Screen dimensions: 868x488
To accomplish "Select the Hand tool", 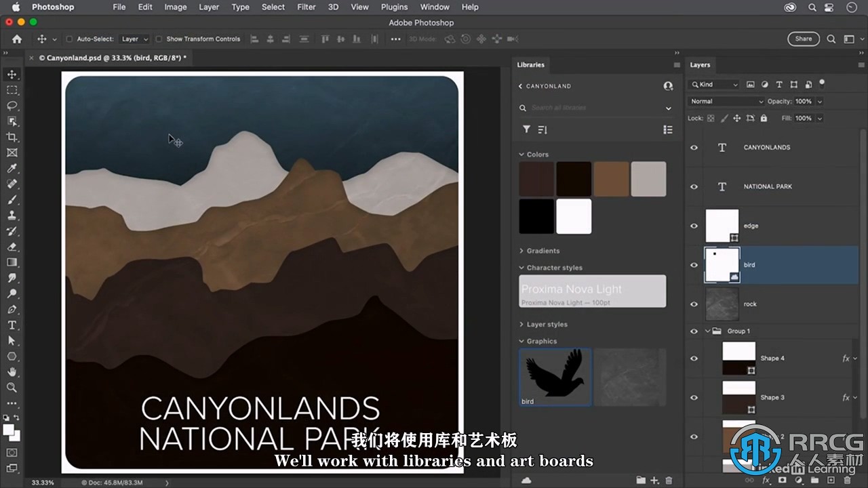I will (x=12, y=372).
